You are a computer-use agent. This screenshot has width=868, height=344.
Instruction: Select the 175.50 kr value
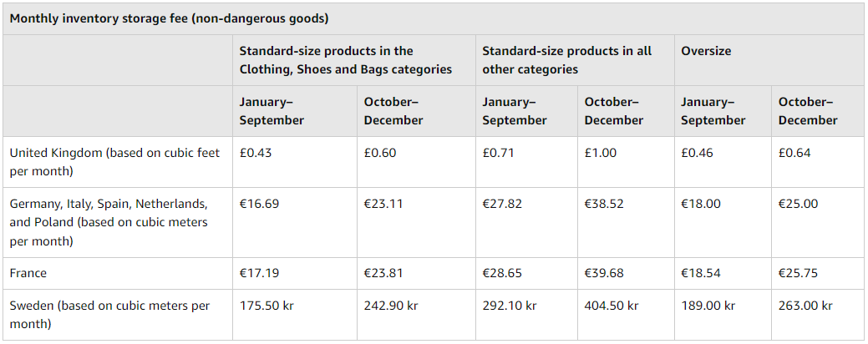click(x=266, y=306)
